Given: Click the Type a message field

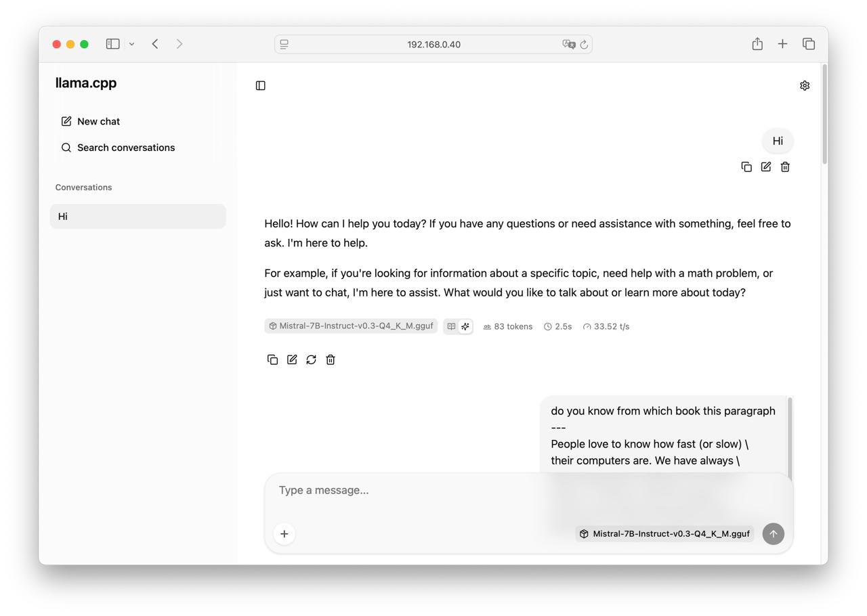Looking at the screenshot, I should (x=406, y=490).
